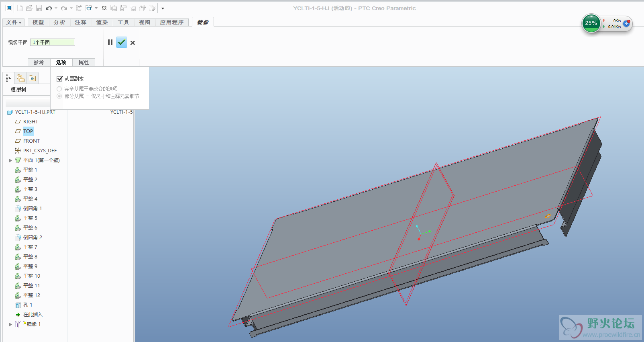The height and width of the screenshot is (342, 644).
Task: Select the 部分从属 radio option
Action: pos(59,96)
